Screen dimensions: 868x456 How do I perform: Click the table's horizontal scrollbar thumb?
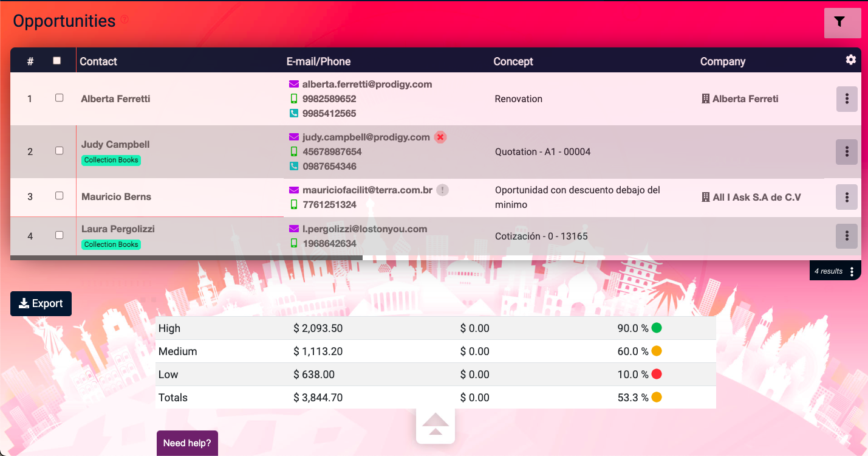pos(186,258)
